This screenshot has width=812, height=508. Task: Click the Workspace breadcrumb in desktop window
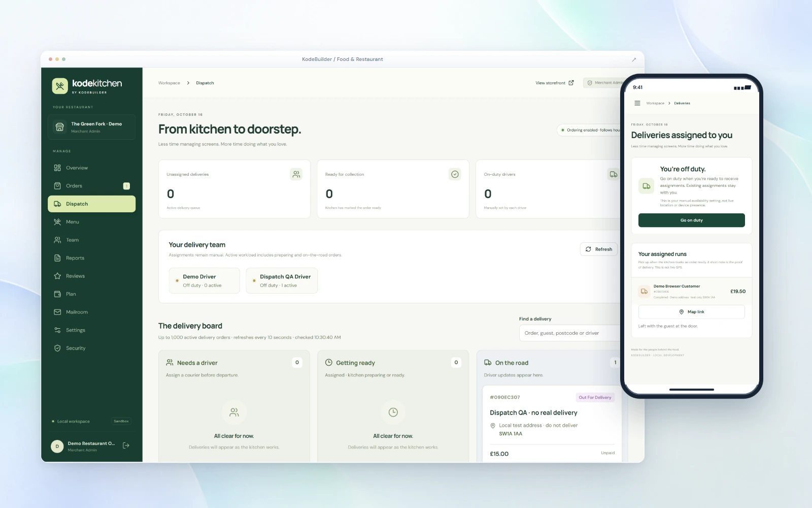coord(169,83)
